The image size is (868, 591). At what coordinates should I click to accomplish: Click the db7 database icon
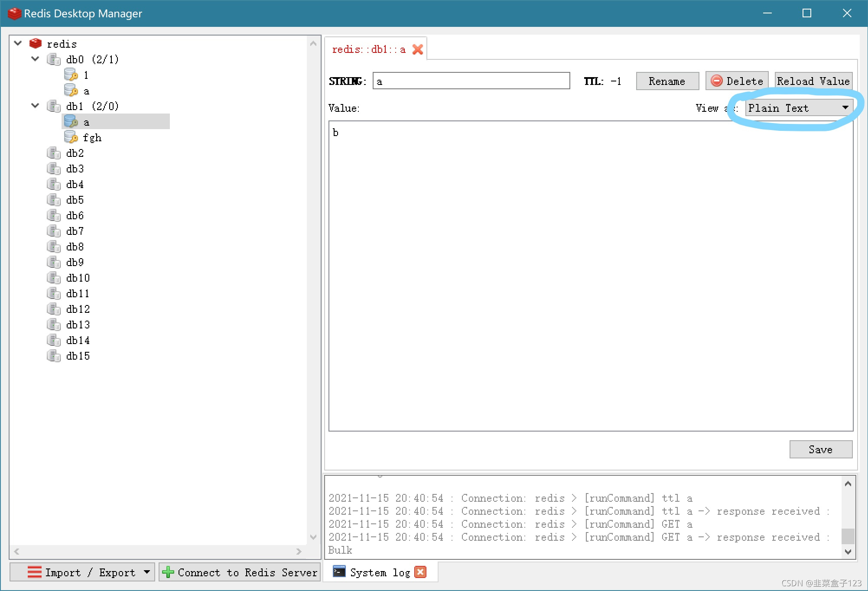[53, 231]
